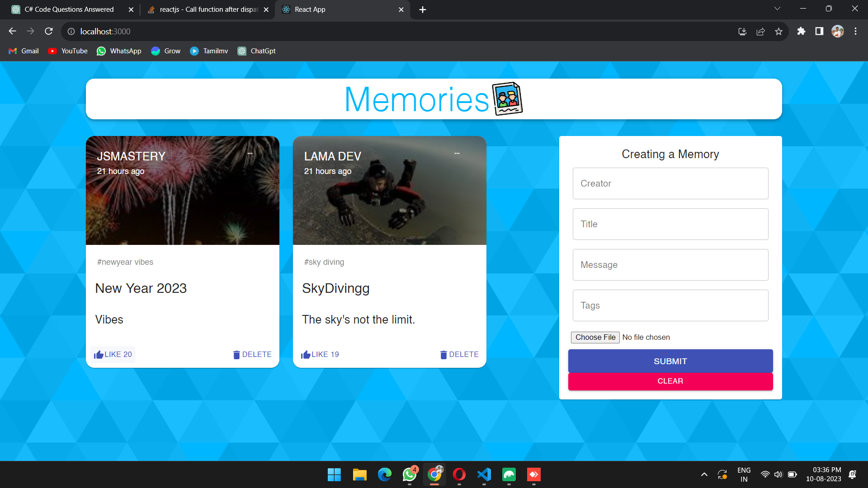Image resolution: width=868 pixels, height=488 pixels.
Task: Click the LIKE thumb icon on New Year 2023
Action: coord(99,354)
